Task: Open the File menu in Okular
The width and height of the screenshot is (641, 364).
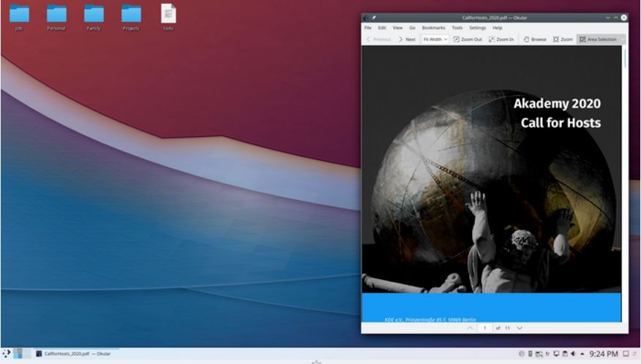Action: (x=368, y=28)
